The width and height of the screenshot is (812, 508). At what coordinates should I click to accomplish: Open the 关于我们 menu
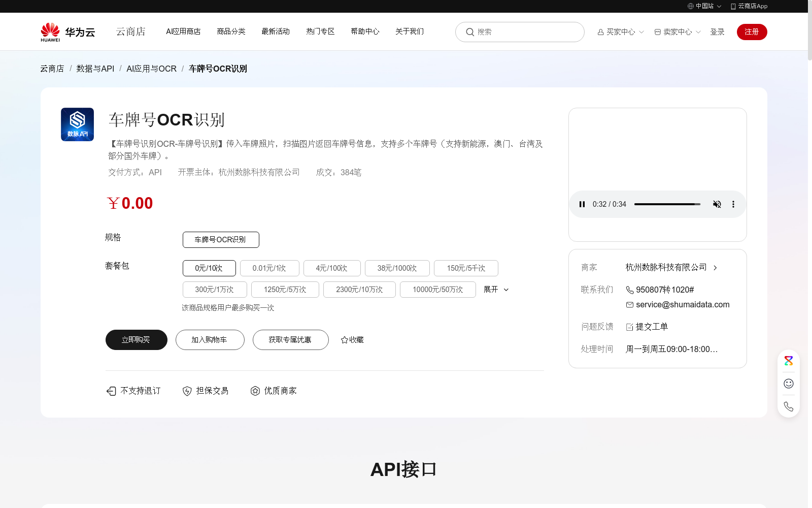click(410, 31)
